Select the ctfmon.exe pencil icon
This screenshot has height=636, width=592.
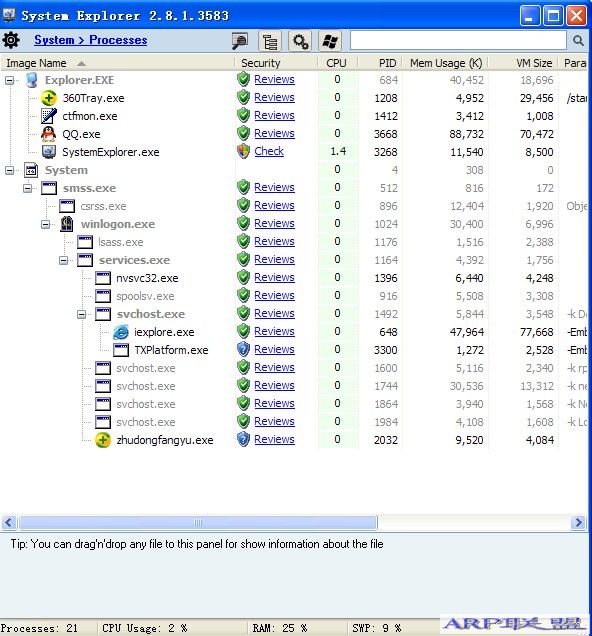click(49, 116)
